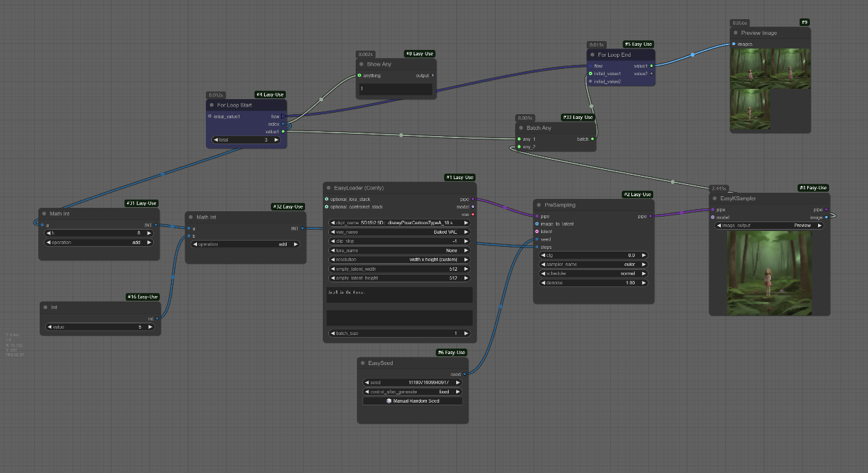This screenshot has width=868, height=473.
Task: Click the generated forest image in EasyKSampler
Action: [769, 272]
